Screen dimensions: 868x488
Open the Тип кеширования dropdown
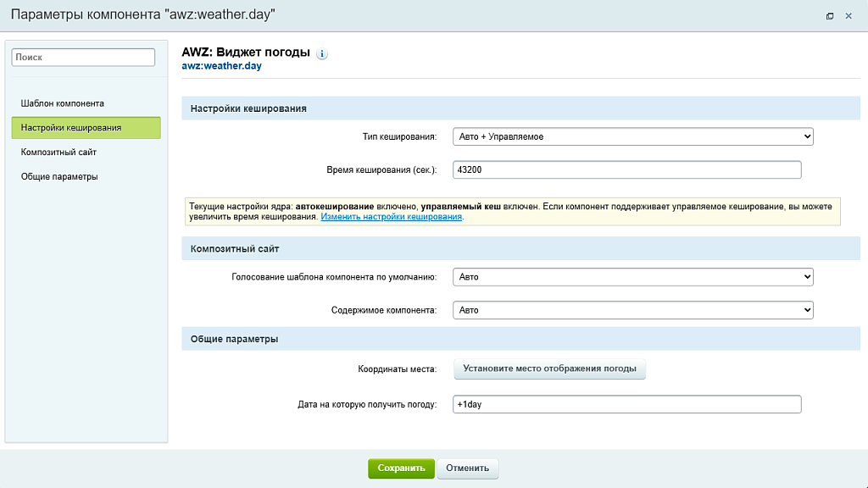632,136
